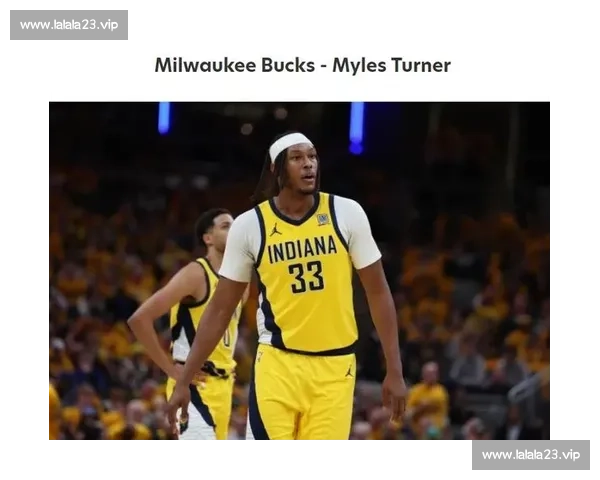Click the Jordan logo on the jersey chest
Viewport: 600px width, 480px height.
[x=275, y=229]
